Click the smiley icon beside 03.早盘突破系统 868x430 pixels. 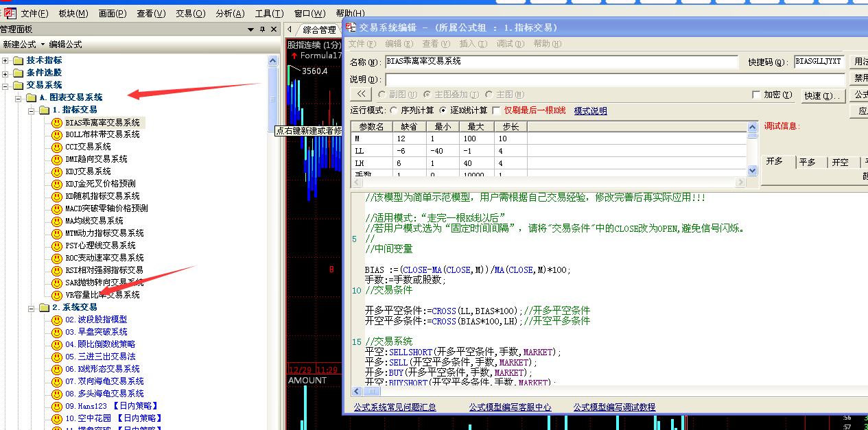point(57,333)
